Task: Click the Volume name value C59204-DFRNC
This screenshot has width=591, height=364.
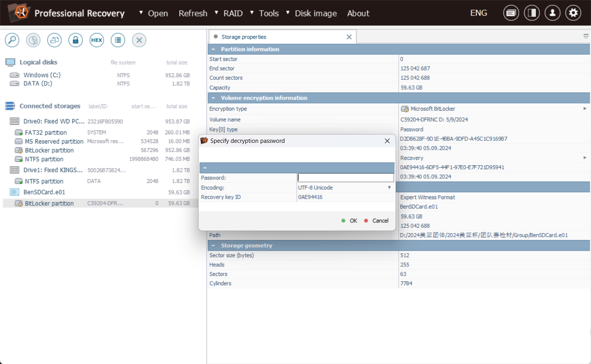Action: tap(434, 120)
